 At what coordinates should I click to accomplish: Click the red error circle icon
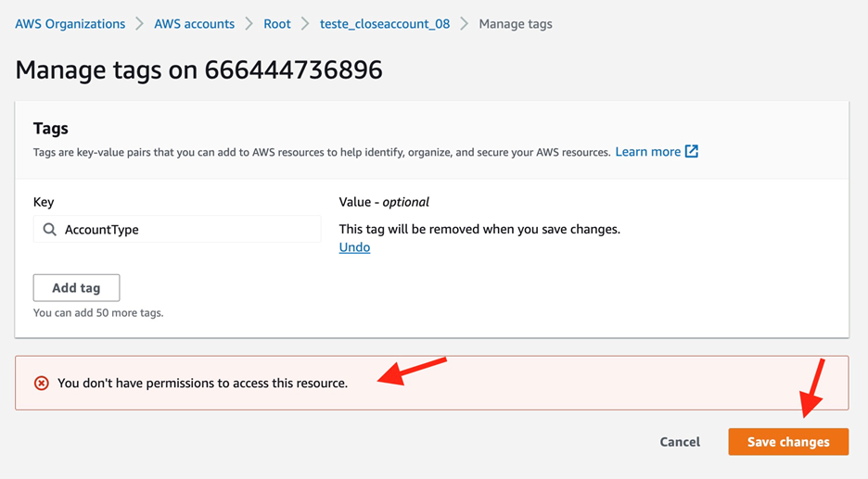pyautogui.click(x=42, y=383)
